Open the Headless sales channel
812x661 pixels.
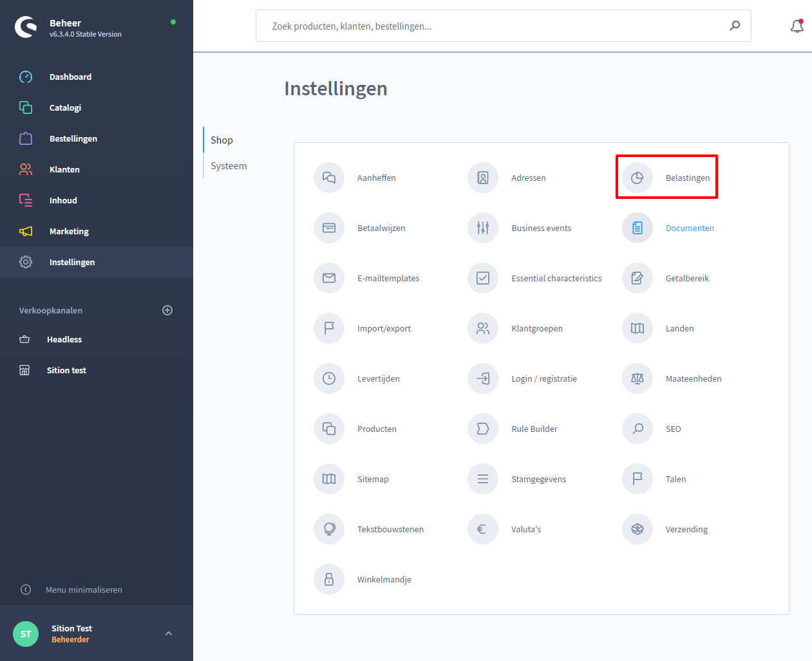[x=64, y=339]
